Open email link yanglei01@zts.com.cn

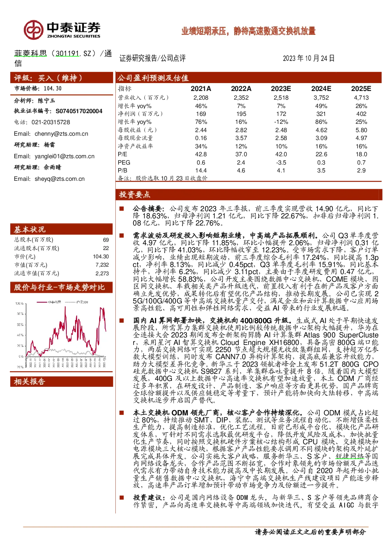coord(64,156)
